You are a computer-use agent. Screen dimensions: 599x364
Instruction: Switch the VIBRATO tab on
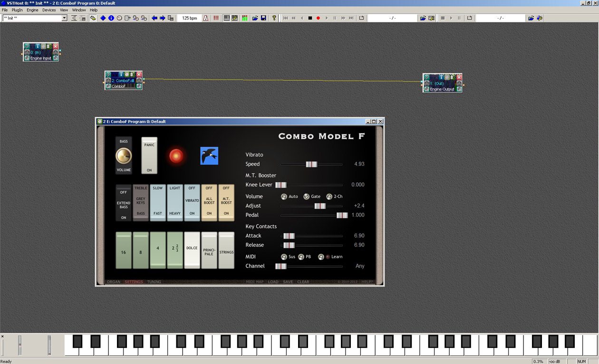[x=192, y=203]
